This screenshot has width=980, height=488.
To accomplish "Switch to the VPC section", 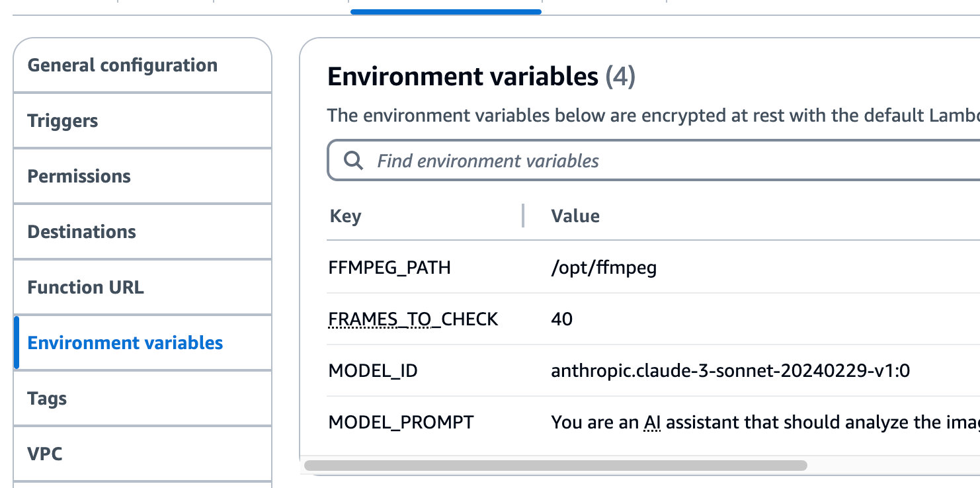I will 45,454.
